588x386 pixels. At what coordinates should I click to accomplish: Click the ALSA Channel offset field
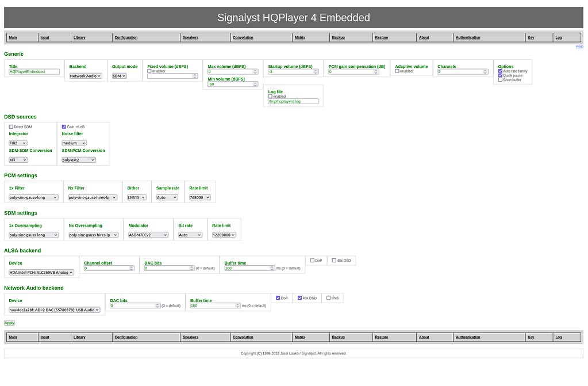point(109,268)
